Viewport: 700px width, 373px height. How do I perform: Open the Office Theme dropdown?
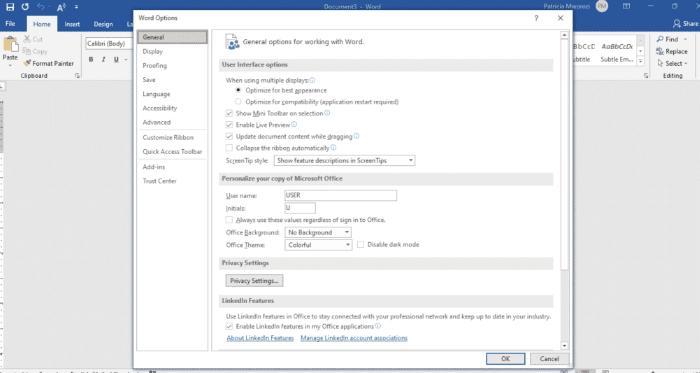(x=318, y=245)
